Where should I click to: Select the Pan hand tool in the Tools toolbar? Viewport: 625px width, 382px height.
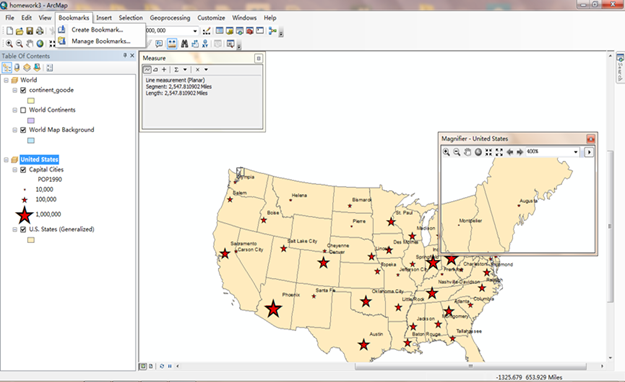(x=29, y=44)
